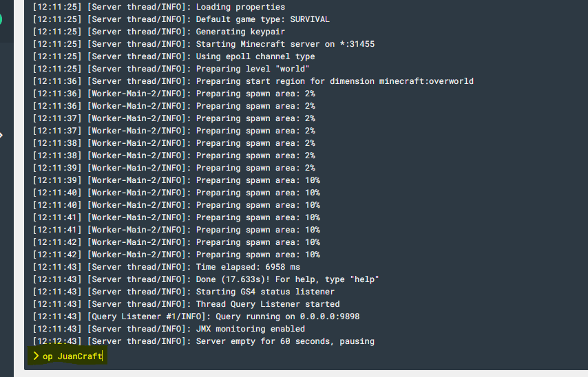Viewport: 588px width, 377px height.
Task: Click the > prompt arrow before the command
Action: click(36, 356)
